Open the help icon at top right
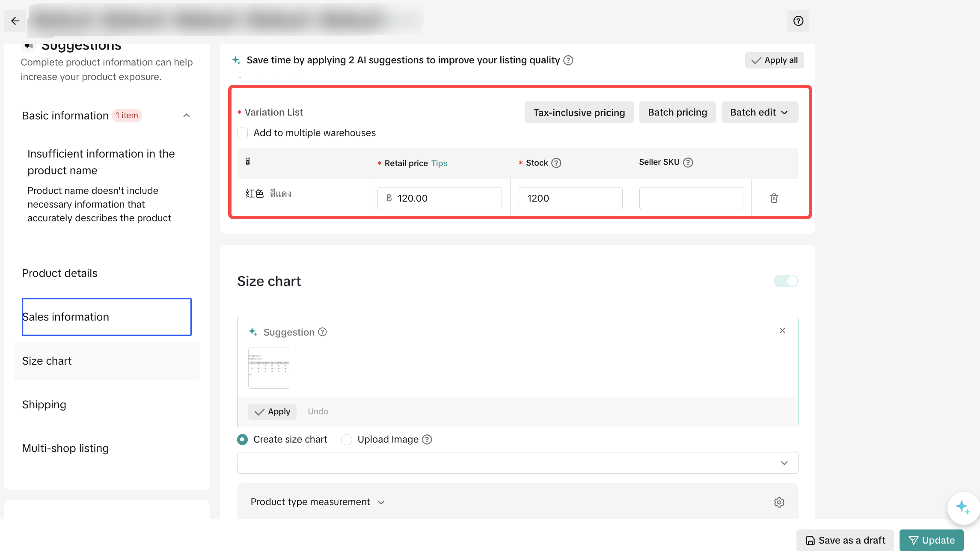The width and height of the screenshot is (980, 559). pos(798,21)
